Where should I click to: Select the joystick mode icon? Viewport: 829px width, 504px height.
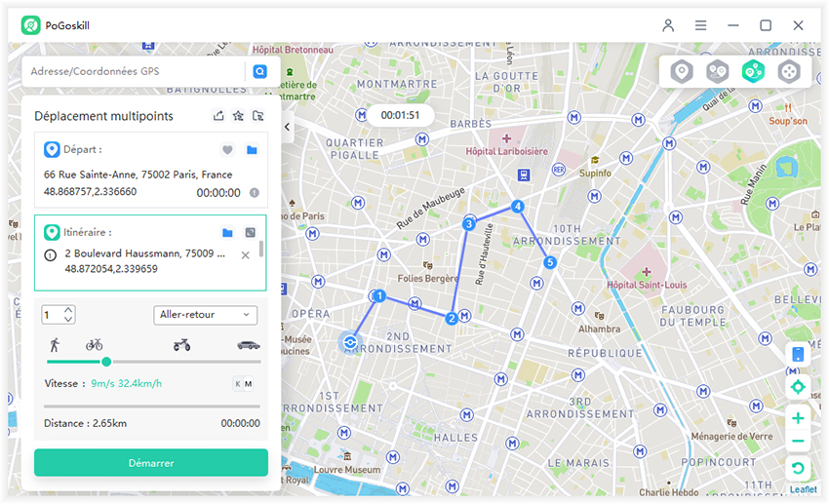point(789,71)
